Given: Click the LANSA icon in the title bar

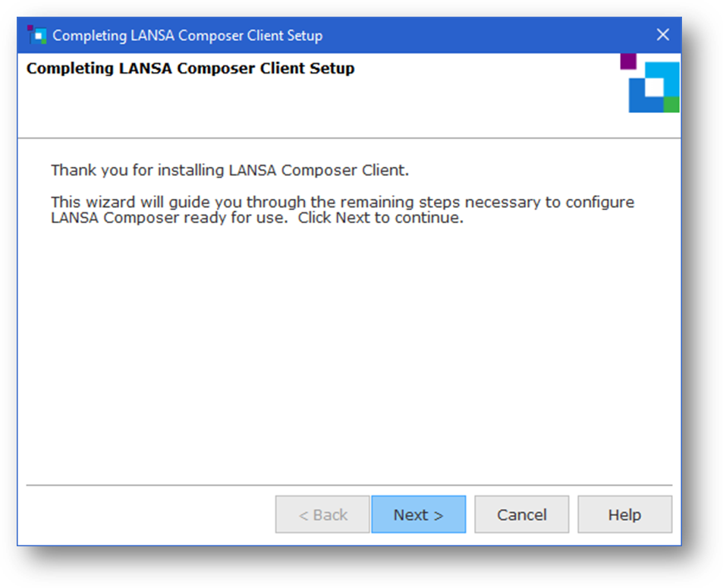Looking at the screenshot, I should click(36, 35).
